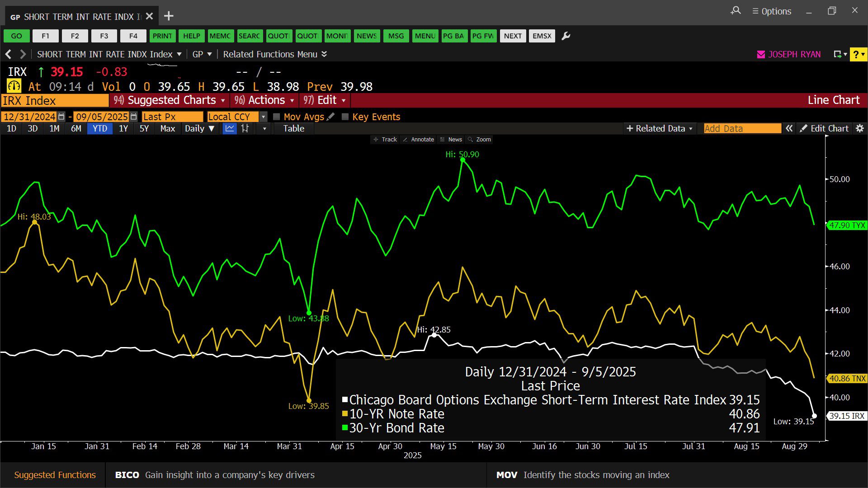Image resolution: width=868 pixels, height=488 pixels.
Task: Expand the Related Data dropdown
Action: coord(659,128)
